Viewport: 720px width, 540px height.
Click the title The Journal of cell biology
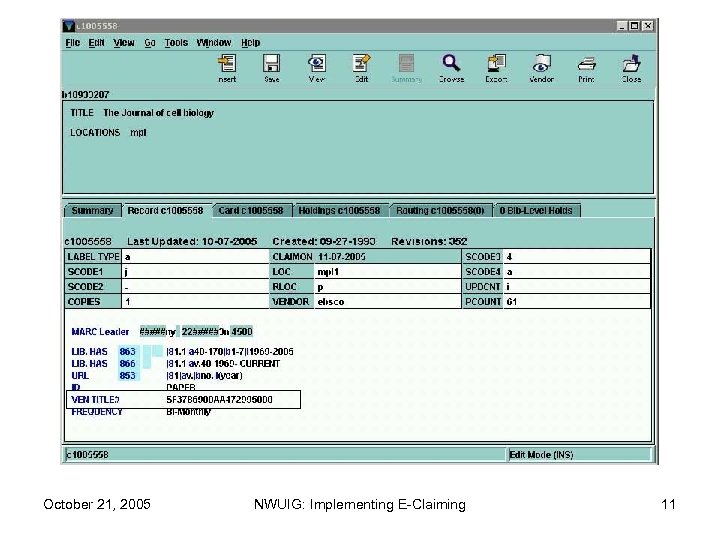[158, 113]
